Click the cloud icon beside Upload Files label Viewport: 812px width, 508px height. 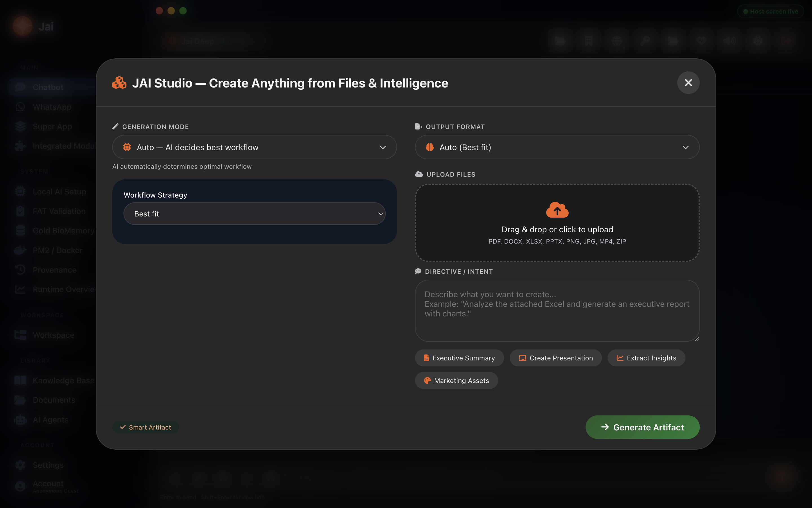click(419, 174)
